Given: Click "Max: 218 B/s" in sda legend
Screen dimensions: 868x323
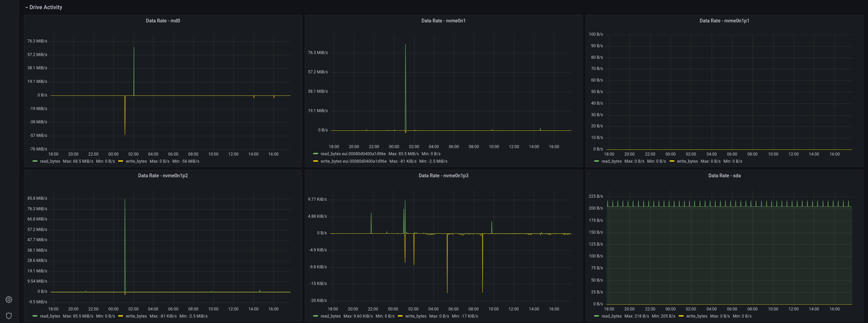Looking at the screenshot, I should pos(637,316).
